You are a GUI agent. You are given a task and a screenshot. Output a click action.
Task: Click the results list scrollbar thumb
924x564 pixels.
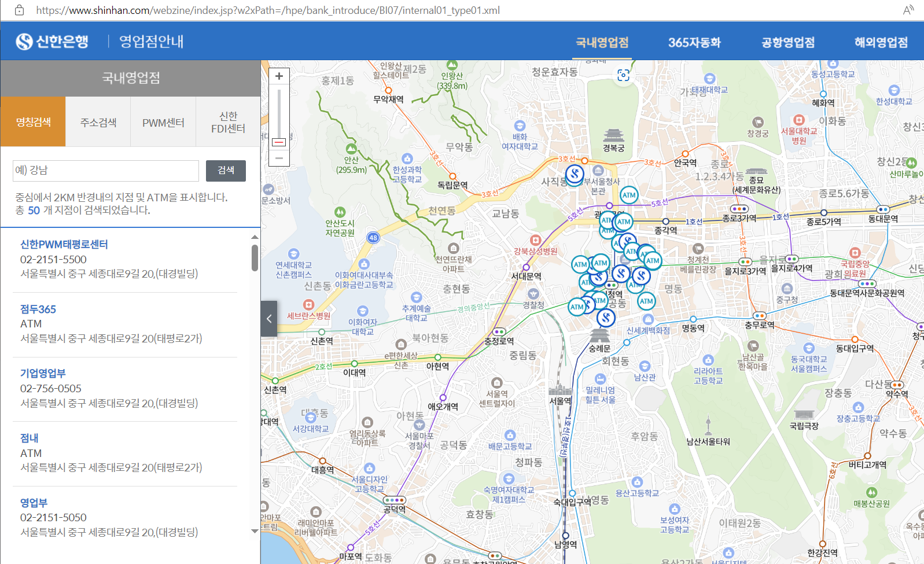255,257
